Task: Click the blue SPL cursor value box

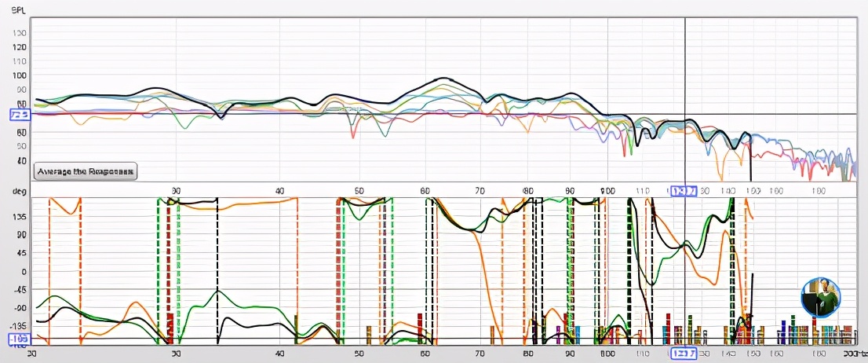Action: [20, 115]
